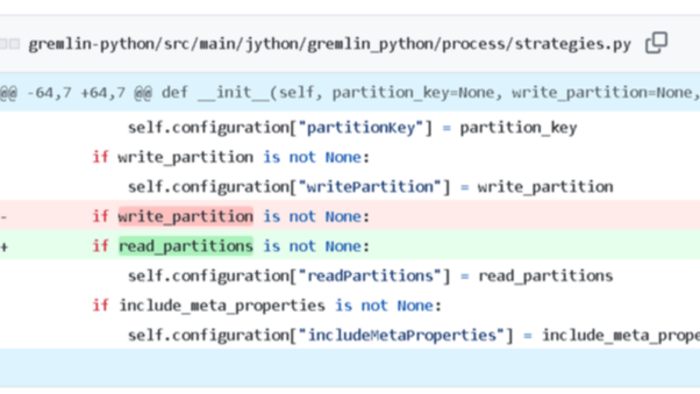Click the plus marker of the added line
This screenshot has width=700, height=394.
(4, 246)
